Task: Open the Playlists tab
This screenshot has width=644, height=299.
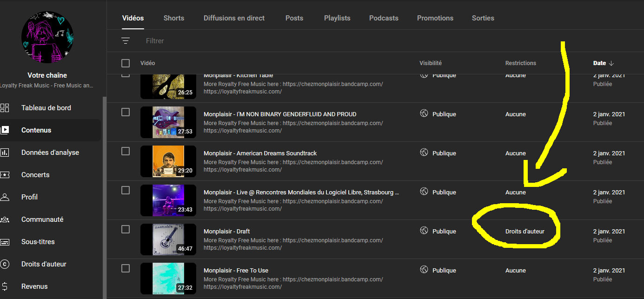Action: pos(337,18)
